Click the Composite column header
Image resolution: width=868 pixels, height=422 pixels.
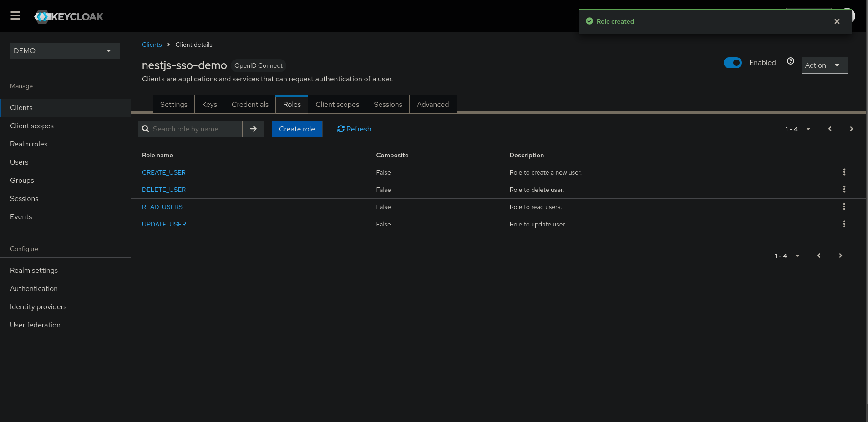[392, 155]
